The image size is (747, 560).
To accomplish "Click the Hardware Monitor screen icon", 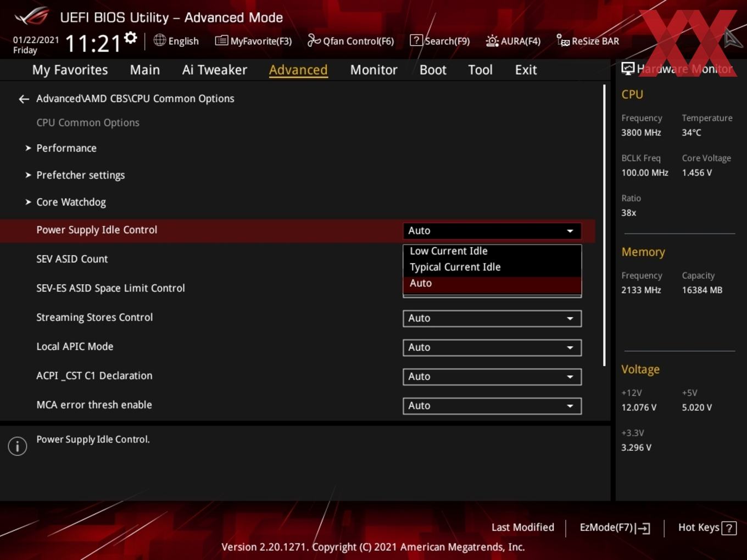I will [x=628, y=69].
